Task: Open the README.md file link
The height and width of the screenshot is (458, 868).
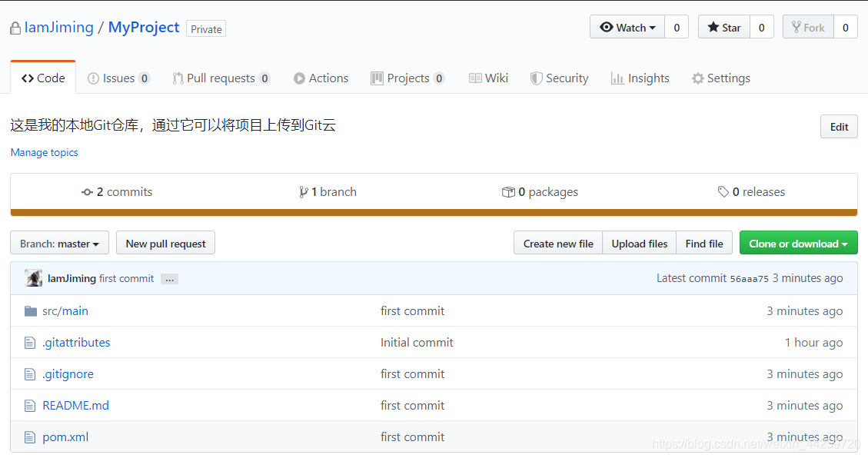Action: tap(75, 405)
